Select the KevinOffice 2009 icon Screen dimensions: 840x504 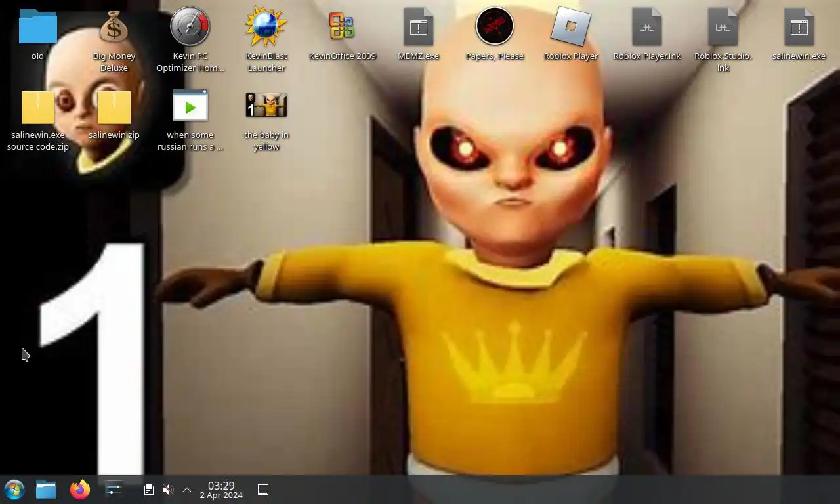pyautogui.click(x=342, y=27)
